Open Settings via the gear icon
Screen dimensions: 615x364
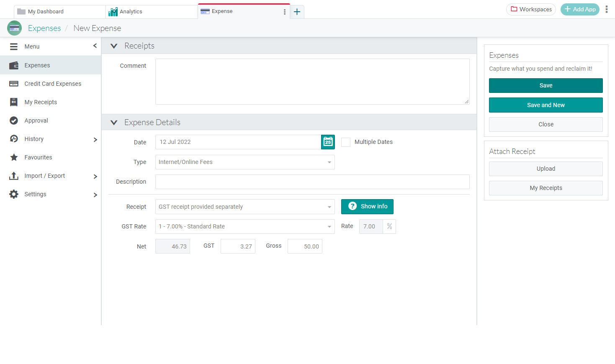point(14,194)
